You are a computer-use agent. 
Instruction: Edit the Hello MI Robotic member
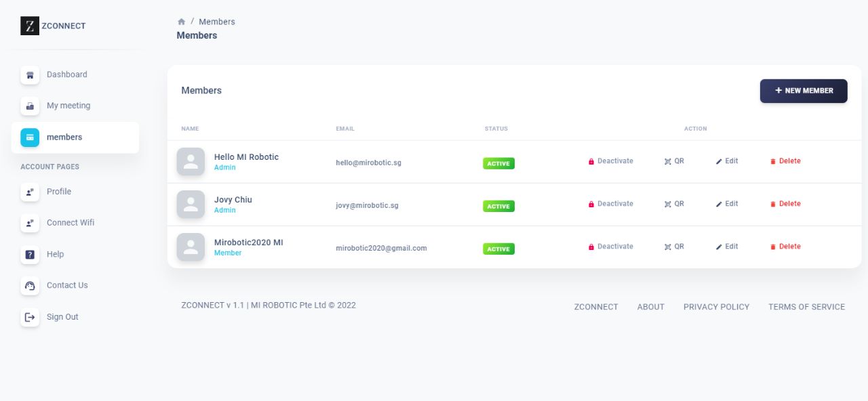click(727, 161)
